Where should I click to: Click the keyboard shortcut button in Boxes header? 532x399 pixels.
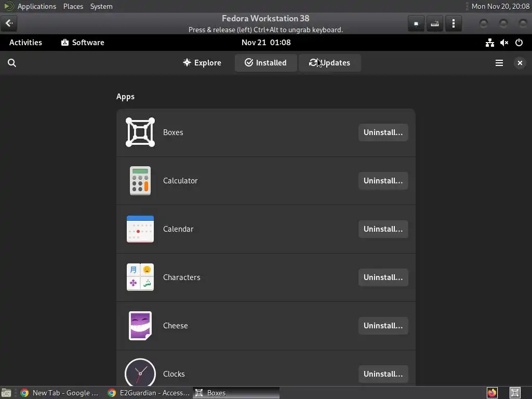click(435, 23)
